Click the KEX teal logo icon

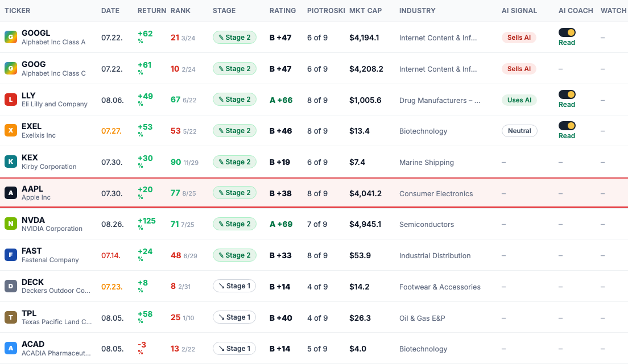point(11,162)
